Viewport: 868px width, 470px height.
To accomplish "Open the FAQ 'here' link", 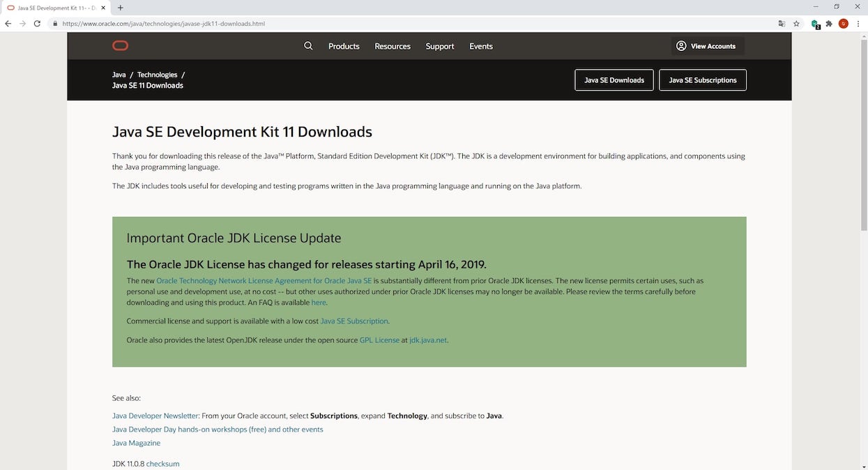I will (x=319, y=303).
